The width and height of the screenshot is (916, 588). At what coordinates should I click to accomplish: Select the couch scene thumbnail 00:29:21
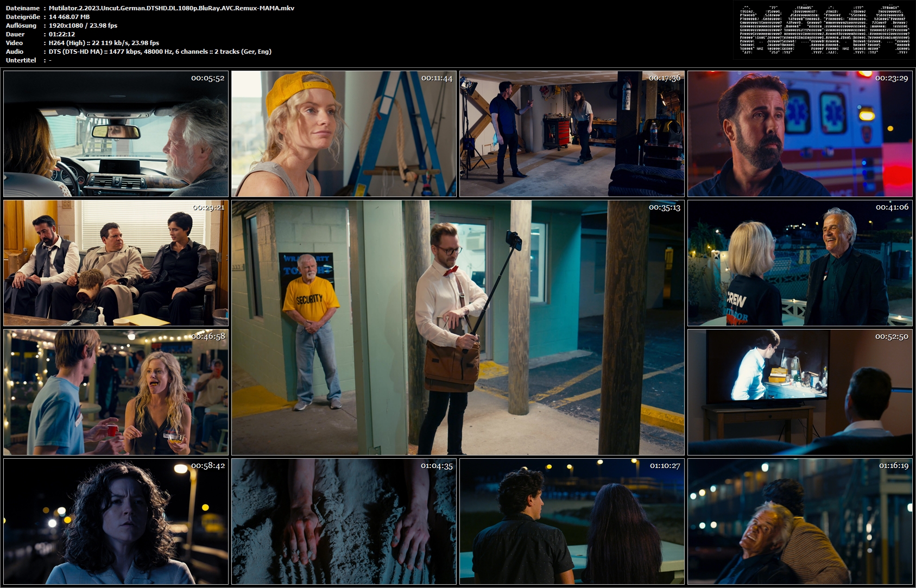pos(116,263)
